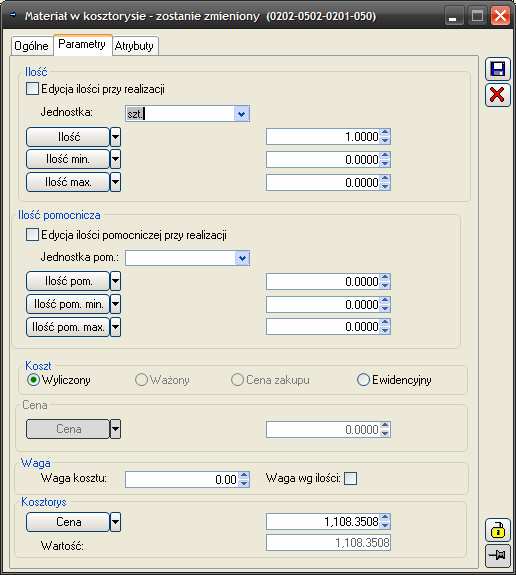Click the Ilość min. button
Viewport: 516px width, 575px height.
tap(68, 159)
